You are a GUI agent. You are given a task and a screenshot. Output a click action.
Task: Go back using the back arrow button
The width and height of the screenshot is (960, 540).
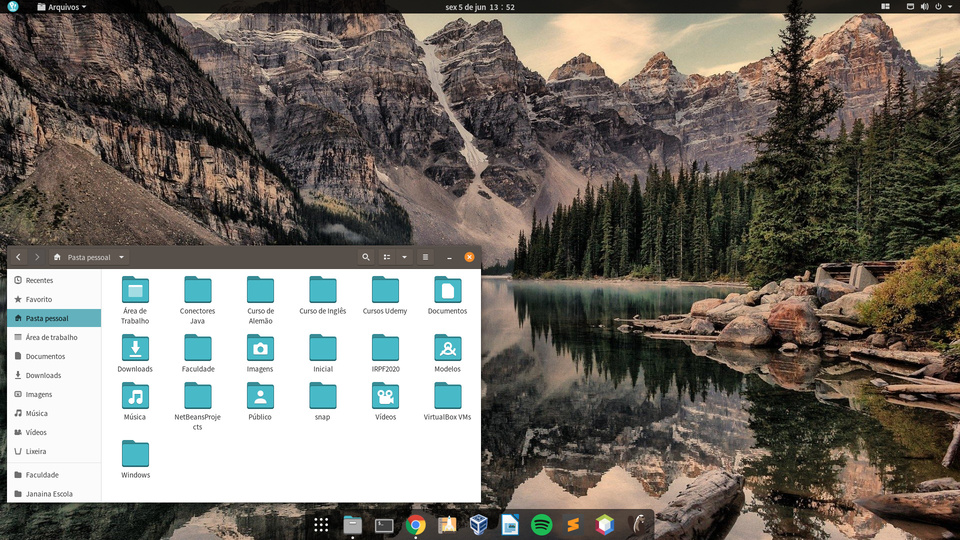(x=18, y=257)
